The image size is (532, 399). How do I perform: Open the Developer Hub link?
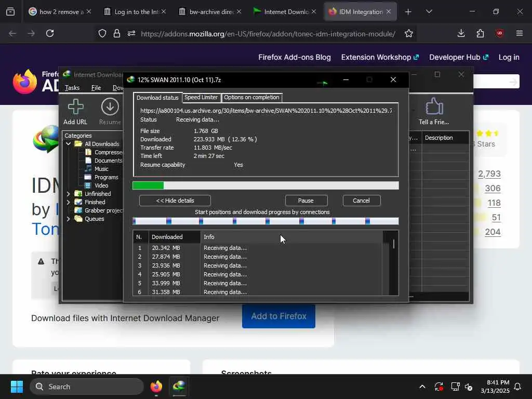click(459, 57)
